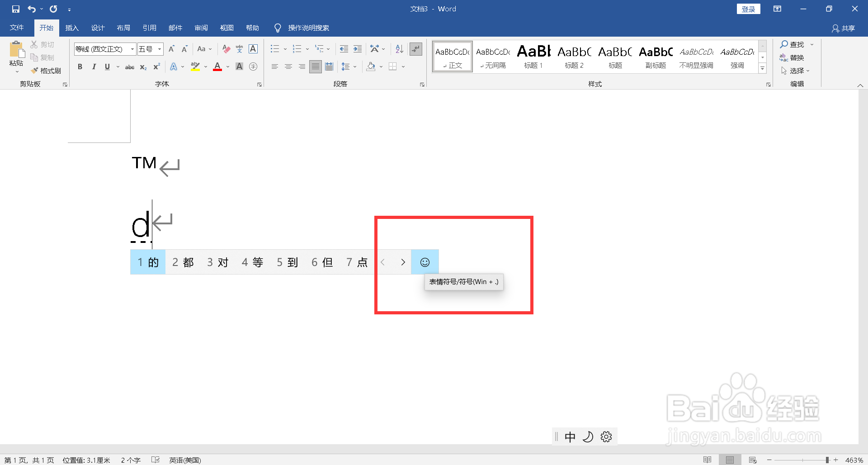Sort the selected text
This screenshot has height=465, width=868.
(x=399, y=48)
